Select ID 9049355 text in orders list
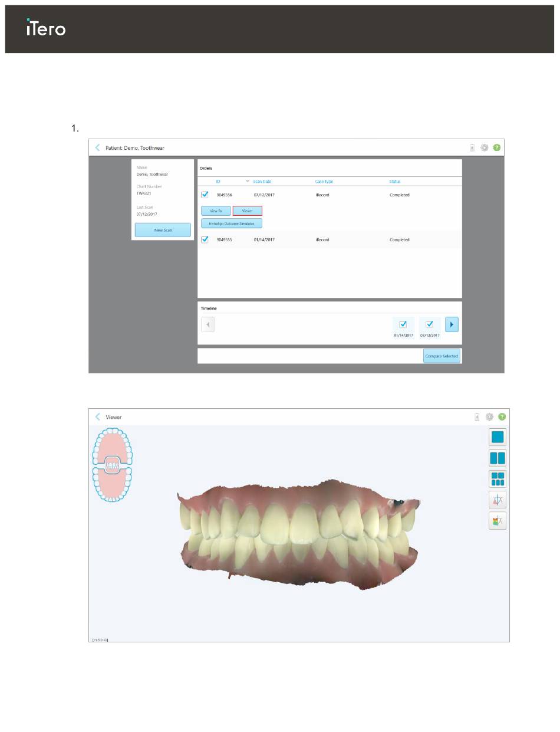The image size is (560, 732). [224, 240]
